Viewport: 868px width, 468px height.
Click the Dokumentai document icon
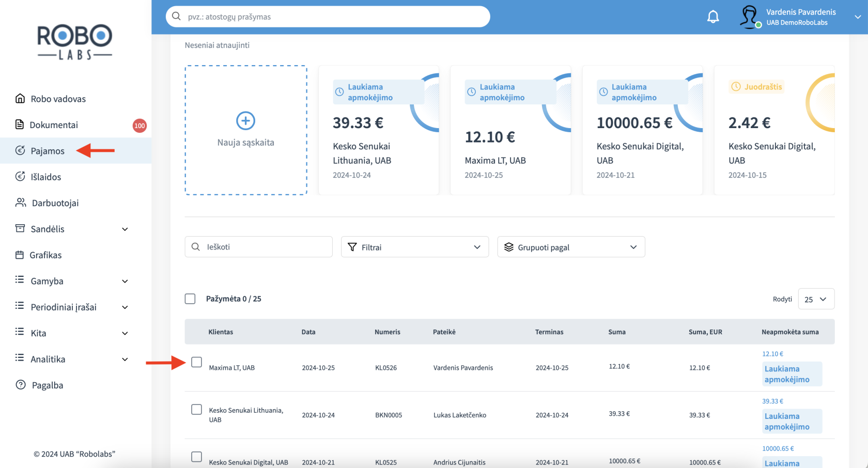20,124
